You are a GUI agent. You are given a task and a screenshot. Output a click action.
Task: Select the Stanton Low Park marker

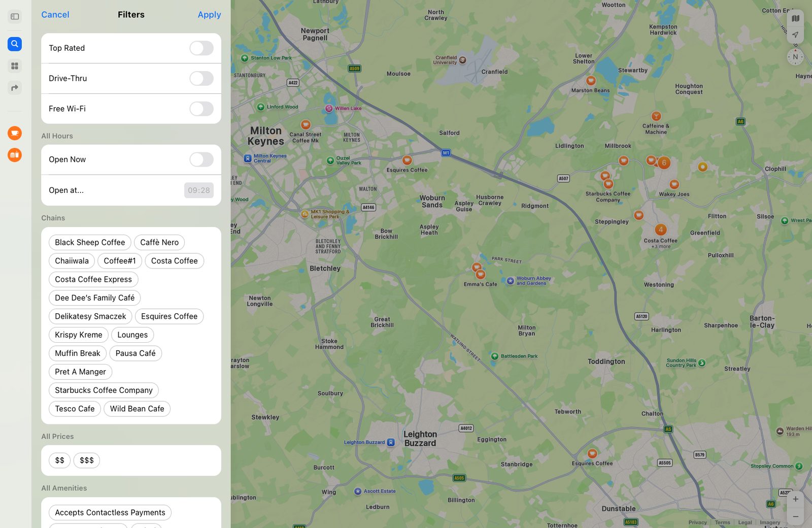[x=245, y=58]
